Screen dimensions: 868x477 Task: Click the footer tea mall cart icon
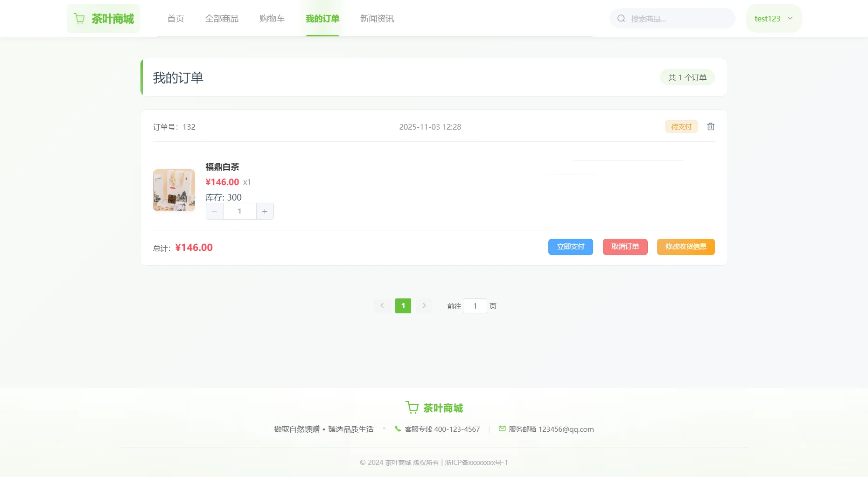pos(411,407)
